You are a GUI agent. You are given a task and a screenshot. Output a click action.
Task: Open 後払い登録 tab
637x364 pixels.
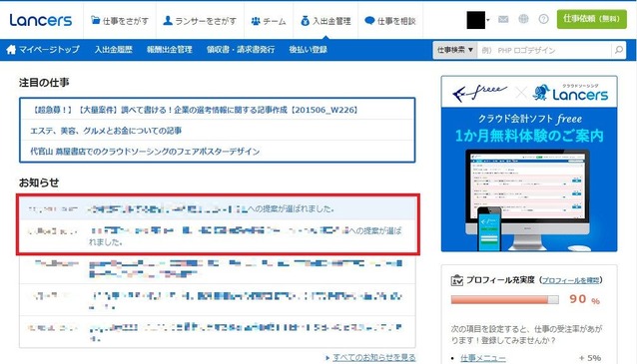click(308, 50)
